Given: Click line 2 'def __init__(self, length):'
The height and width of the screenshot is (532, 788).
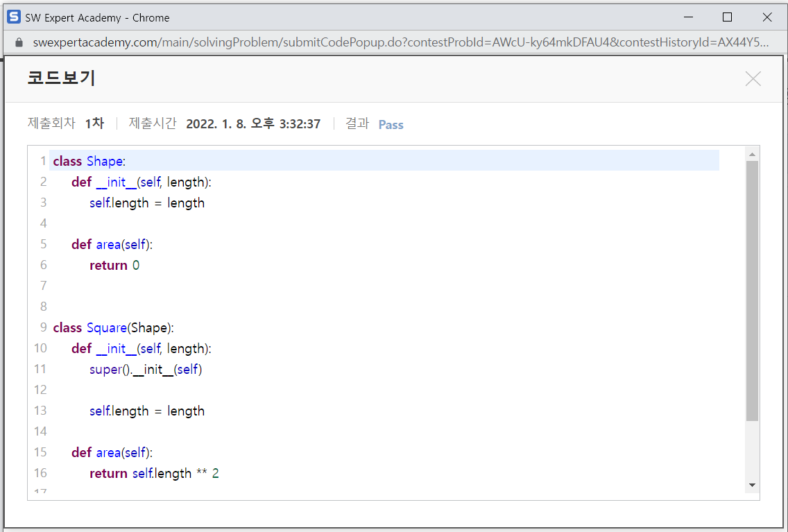Looking at the screenshot, I should tap(142, 182).
